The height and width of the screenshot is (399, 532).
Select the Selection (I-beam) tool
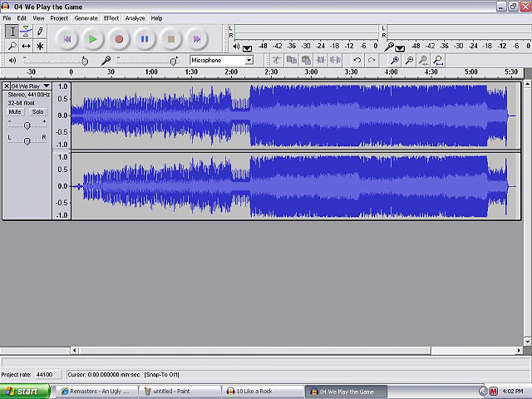coord(12,32)
